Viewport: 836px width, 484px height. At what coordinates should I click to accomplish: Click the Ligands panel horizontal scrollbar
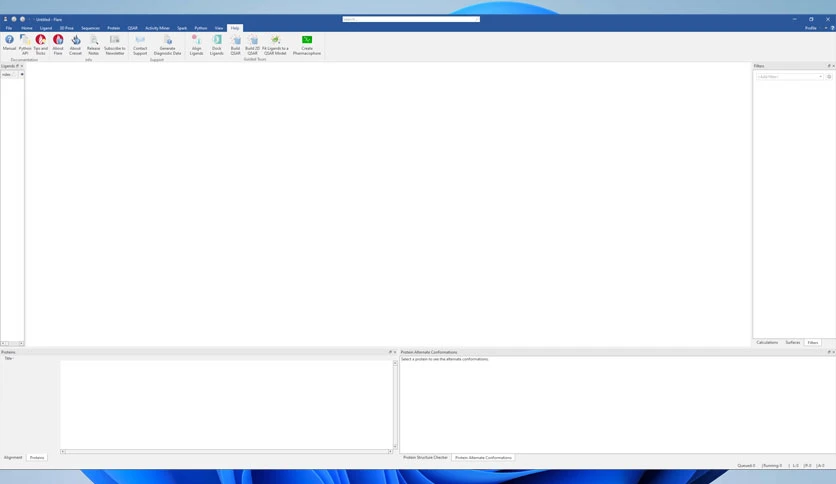tap(12, 343)
